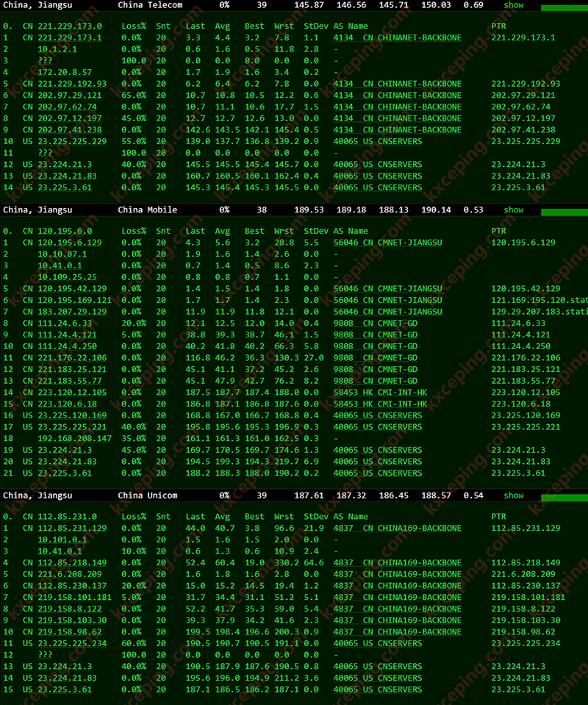This screenshot has height=705, width=588.
Task: Open the 10.1.2.1 hop IP link
Action: pos(57,49)
